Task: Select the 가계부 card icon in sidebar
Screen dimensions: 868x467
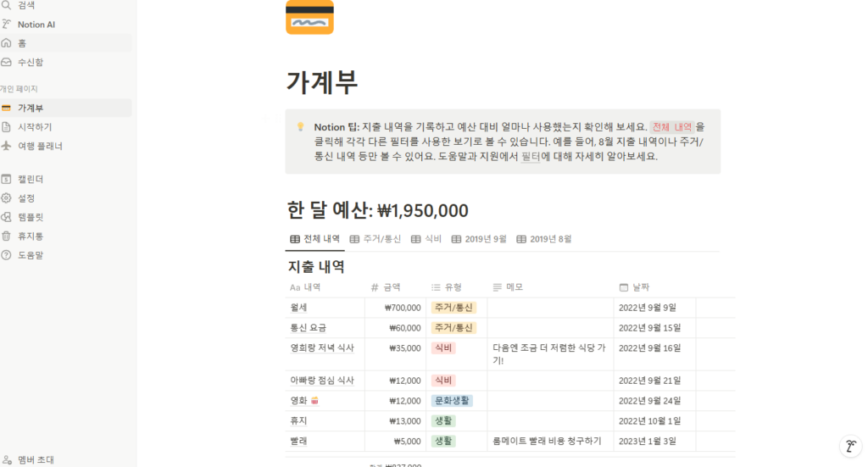Action: coord(6,108)
